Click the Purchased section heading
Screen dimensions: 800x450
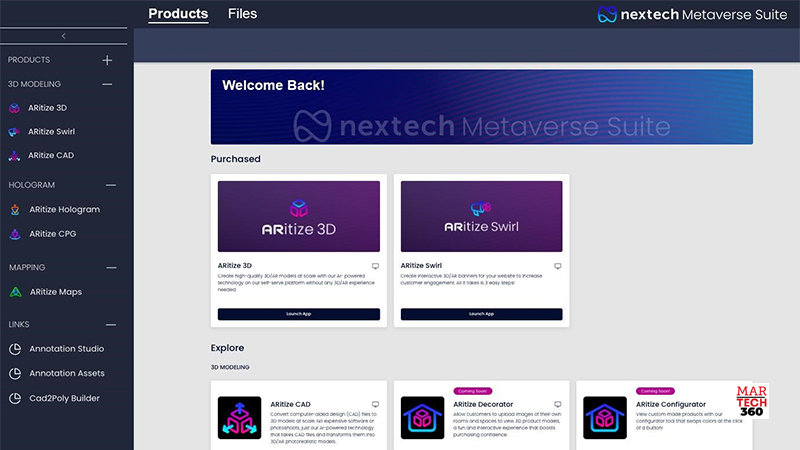tap(236, 159)
